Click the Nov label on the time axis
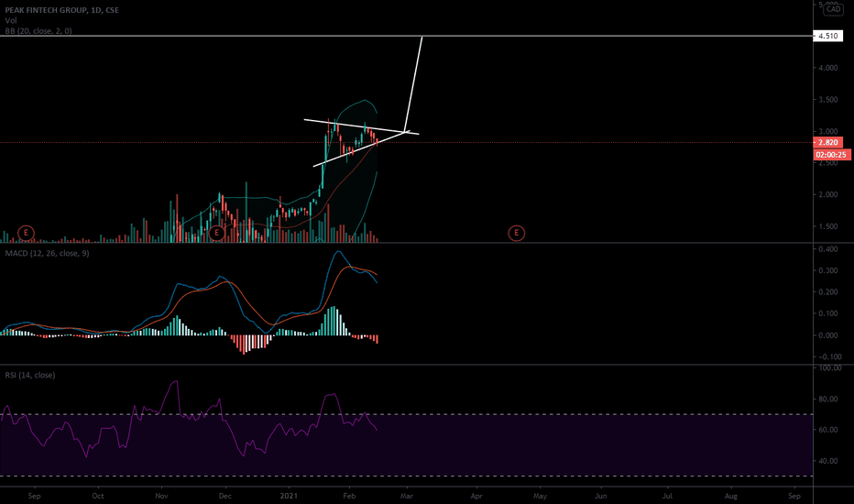This screenshot has width=854, height=504. point(161,496)
